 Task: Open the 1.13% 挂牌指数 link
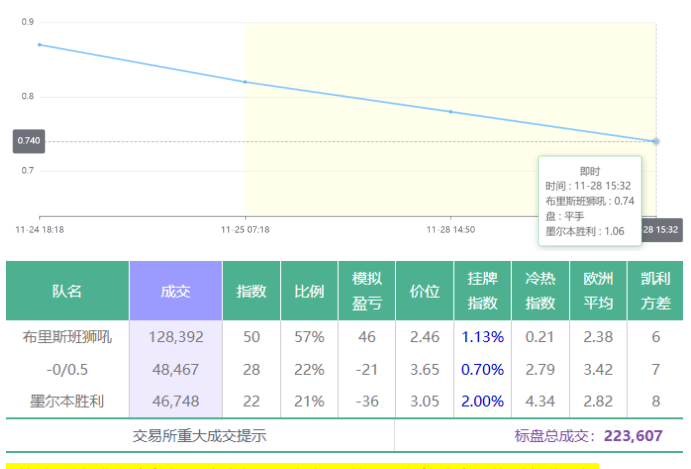point(483,337)
